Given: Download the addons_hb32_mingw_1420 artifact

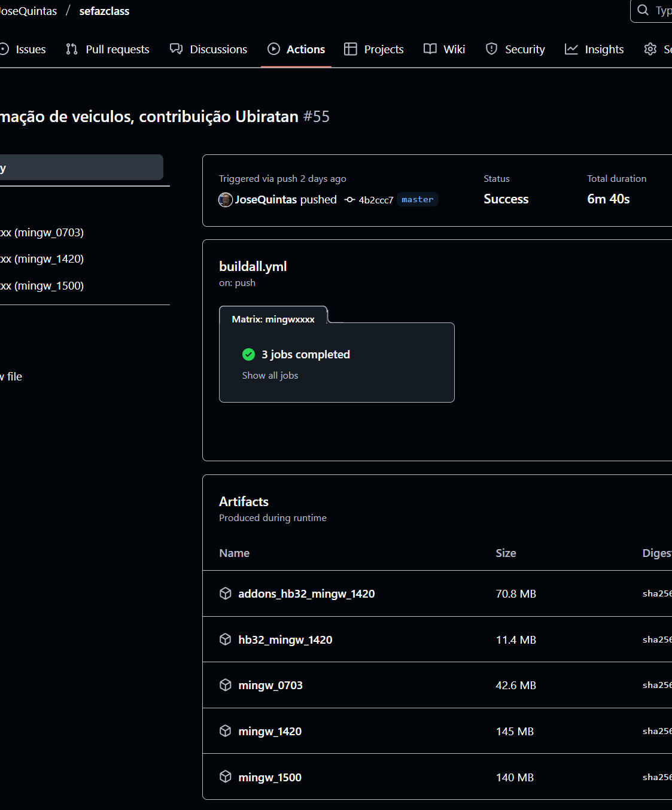Looking at the screenshot, I should [x=306, y=594].
